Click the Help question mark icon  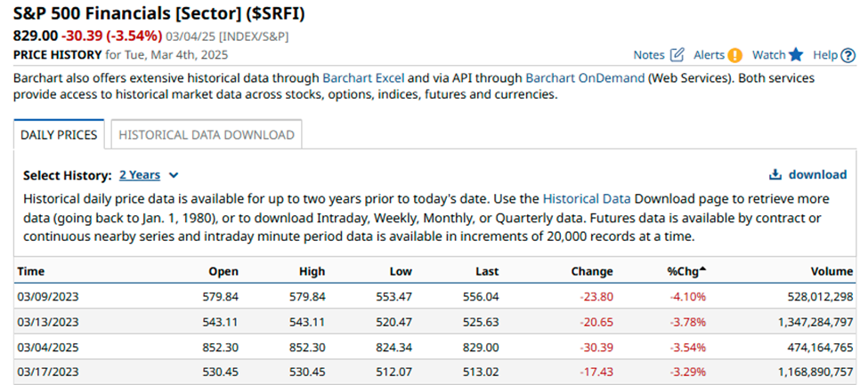pos(848,55)
